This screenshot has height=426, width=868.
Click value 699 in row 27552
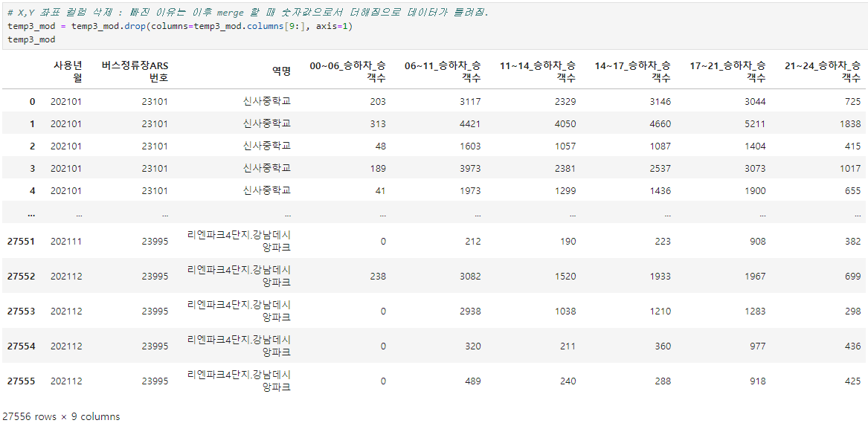pyautogui.click(x=853, y=276)
